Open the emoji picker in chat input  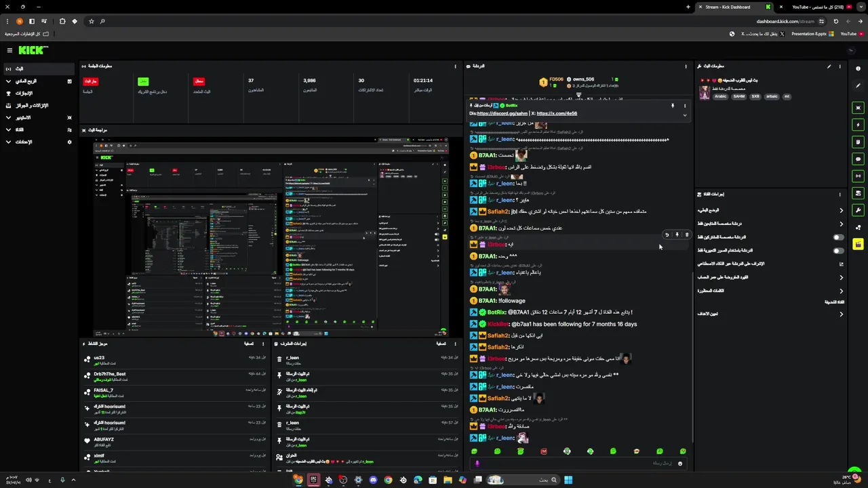point(680,464)
